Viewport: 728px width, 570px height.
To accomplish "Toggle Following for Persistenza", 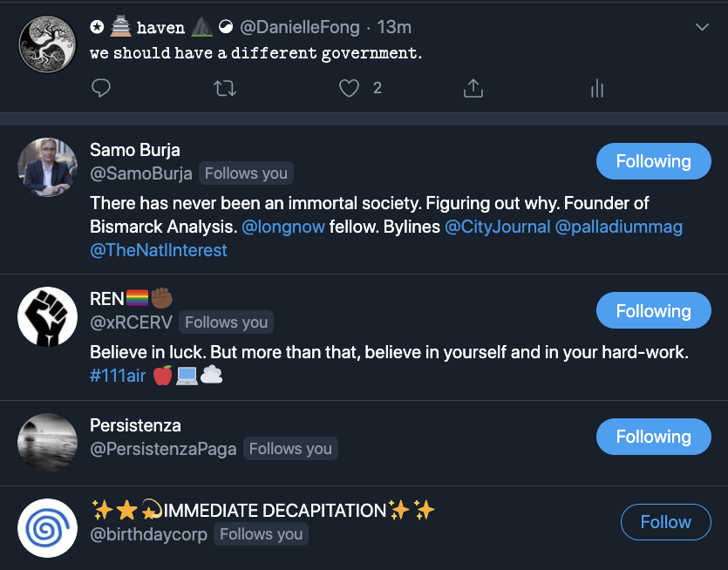I will click(653, 437).
